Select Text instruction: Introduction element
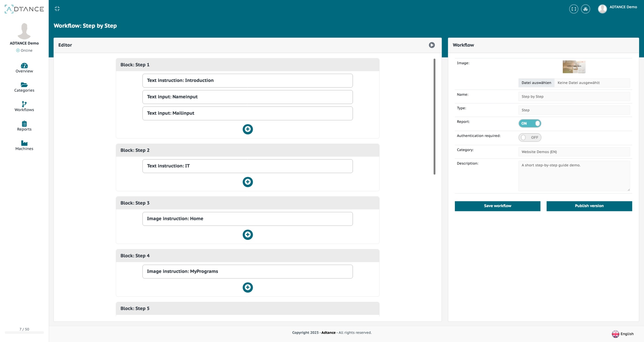This screenshot has width=644, height=342. (247, 81)
